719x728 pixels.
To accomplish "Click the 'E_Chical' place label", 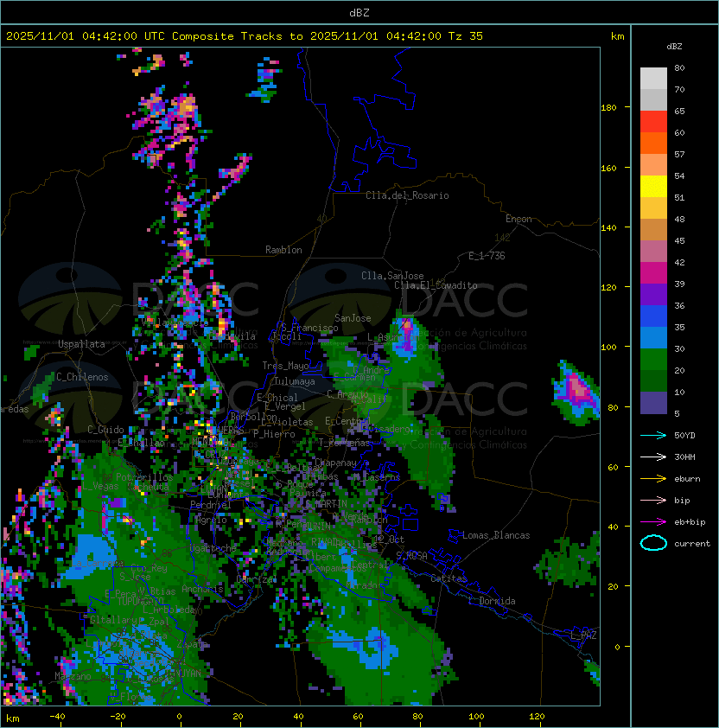I will [x=277, y=398].
